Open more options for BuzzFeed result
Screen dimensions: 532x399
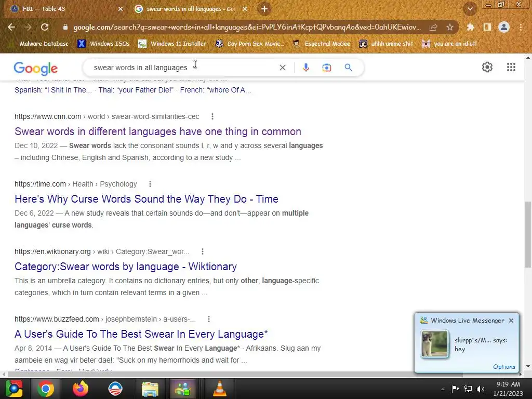209,319
